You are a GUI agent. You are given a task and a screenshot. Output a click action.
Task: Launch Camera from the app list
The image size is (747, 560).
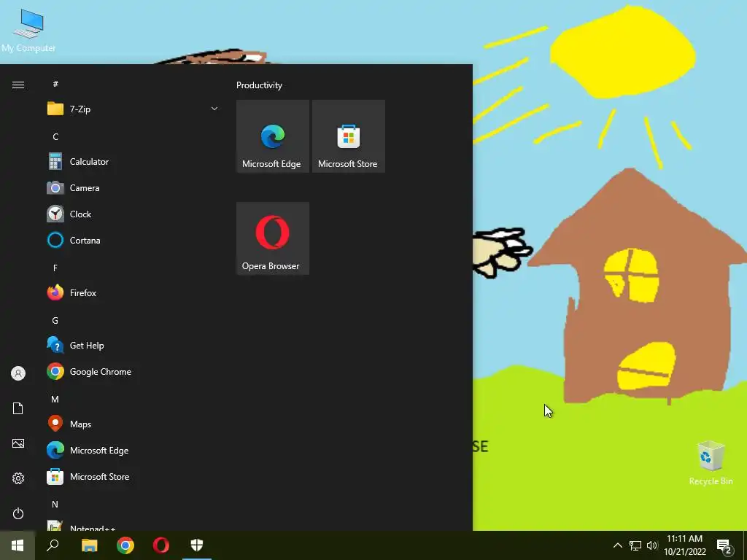[132, 188]
